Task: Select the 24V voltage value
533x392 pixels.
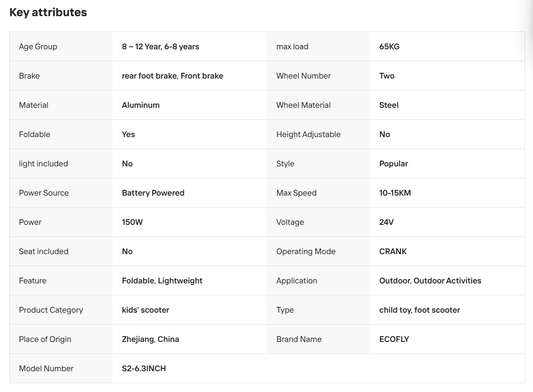Action: (x=386, y=222)
